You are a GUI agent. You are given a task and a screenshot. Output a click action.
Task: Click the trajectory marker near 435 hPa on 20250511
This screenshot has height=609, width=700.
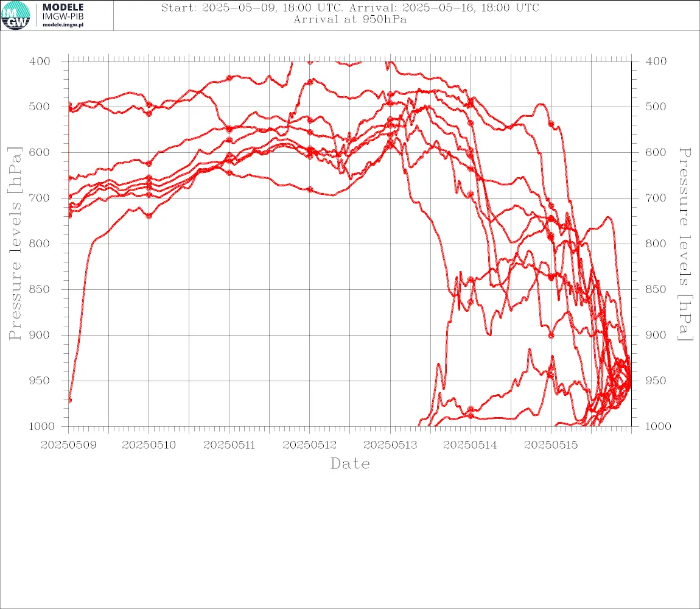coord(229,78)
